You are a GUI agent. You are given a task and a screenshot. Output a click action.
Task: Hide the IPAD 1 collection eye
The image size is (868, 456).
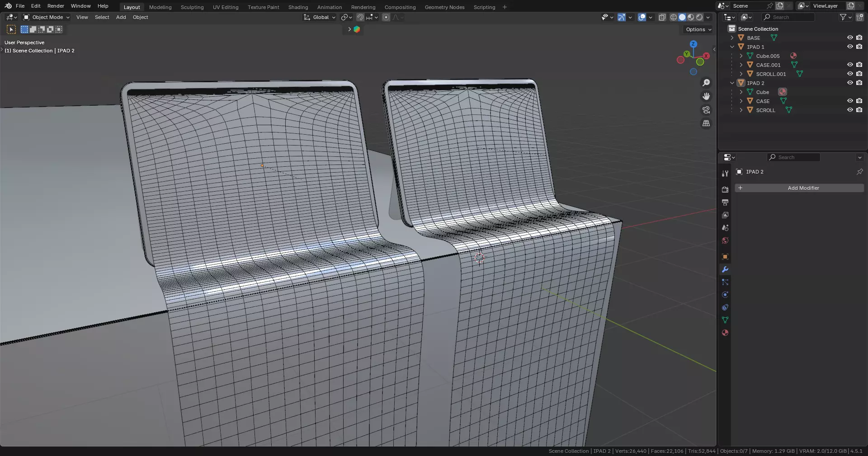(850, 47)
